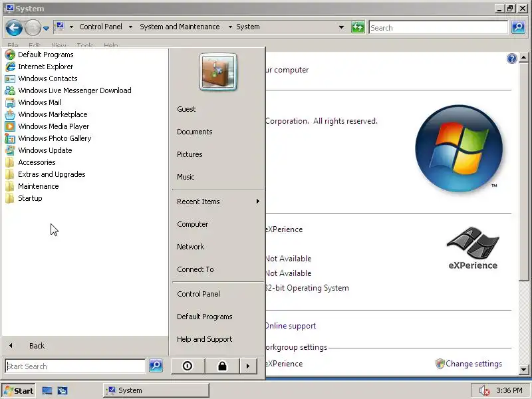
Task: Click the Start button
Action: (x=19, y=390)
